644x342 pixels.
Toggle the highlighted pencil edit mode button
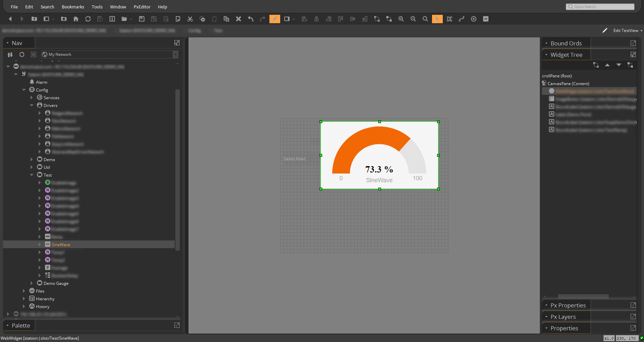click(x=275, y=19)
